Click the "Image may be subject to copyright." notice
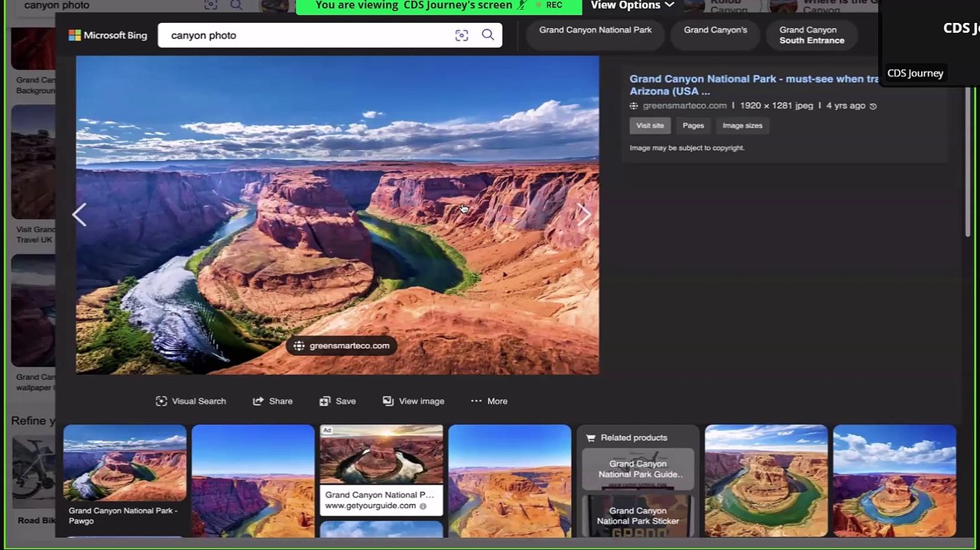980x550 pixels. 687,148
